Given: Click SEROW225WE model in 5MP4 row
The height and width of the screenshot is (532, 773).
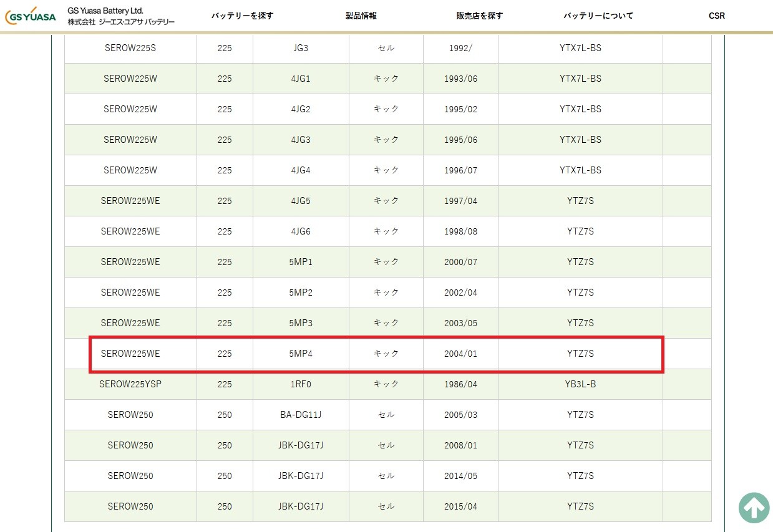Looking at the screenshot, I should click(x=130, y=354).
